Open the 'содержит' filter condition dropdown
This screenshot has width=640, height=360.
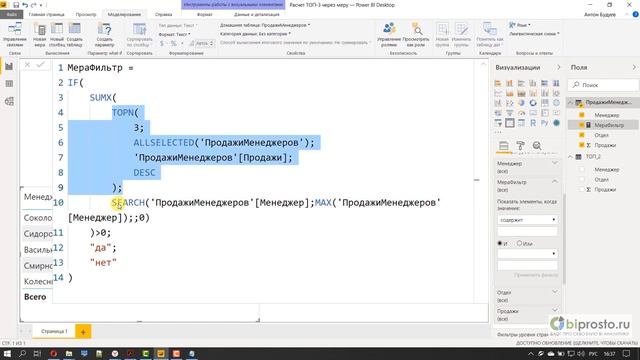[x=527, y=220]
